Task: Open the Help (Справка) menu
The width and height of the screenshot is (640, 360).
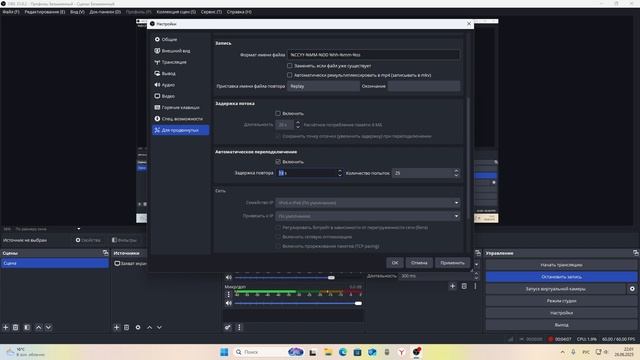Action: 239,12
